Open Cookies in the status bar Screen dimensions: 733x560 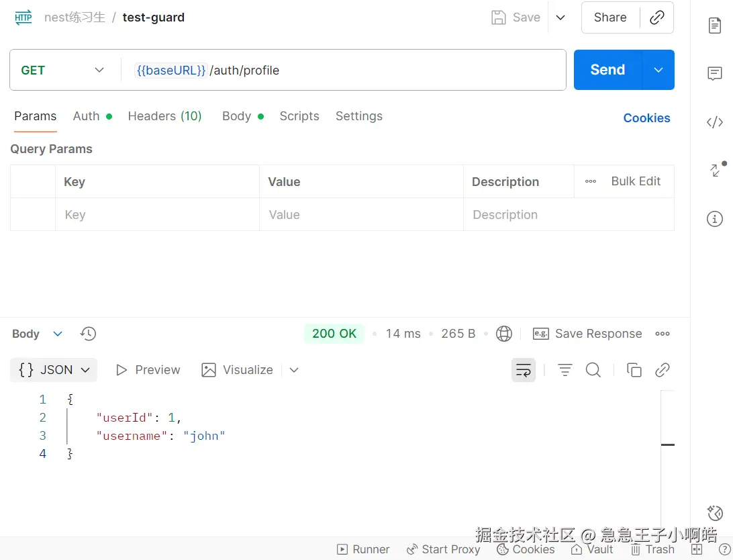[x=526, y=549]
